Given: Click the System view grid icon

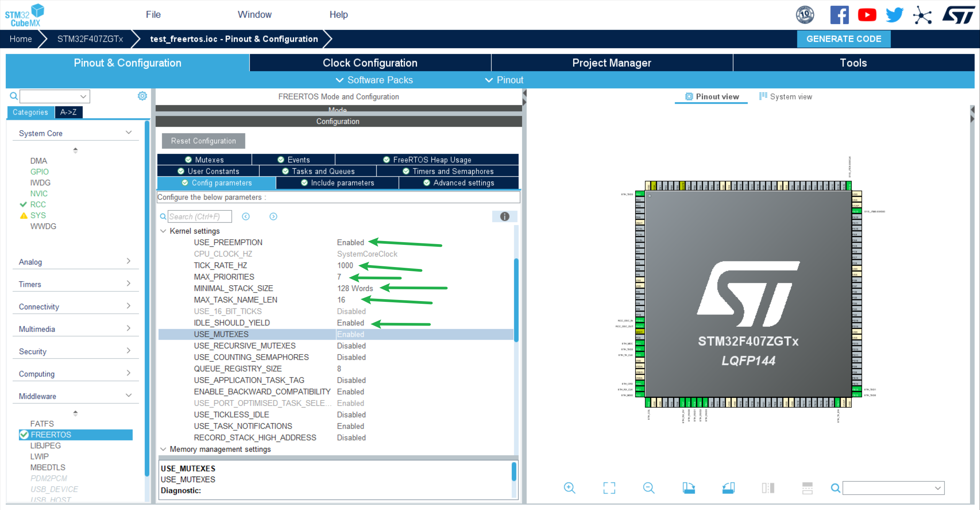Looking at the screenshot, I should click(763, 96).
